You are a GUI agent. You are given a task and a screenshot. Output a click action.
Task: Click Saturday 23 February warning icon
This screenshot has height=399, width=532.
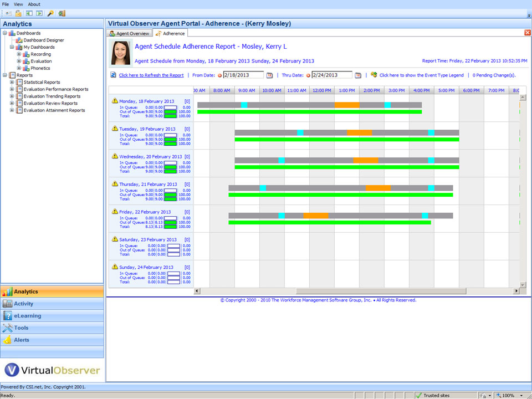point(115,239)
